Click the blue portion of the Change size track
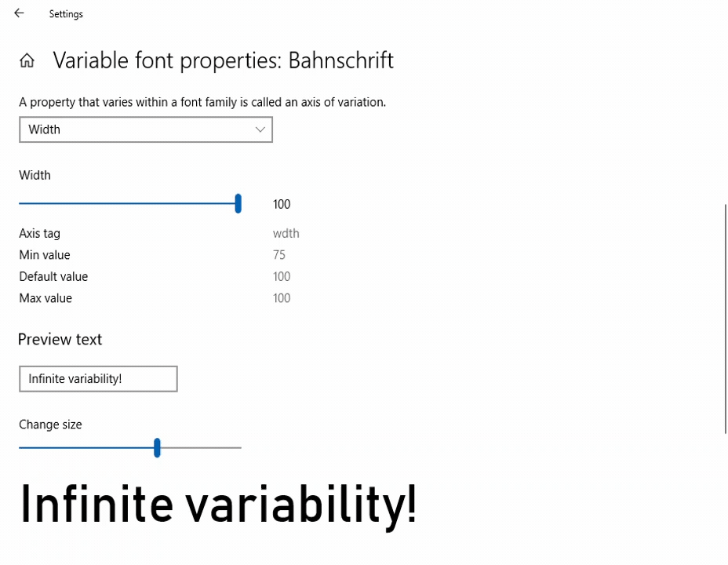728x565 pixels. pos(86,447)
